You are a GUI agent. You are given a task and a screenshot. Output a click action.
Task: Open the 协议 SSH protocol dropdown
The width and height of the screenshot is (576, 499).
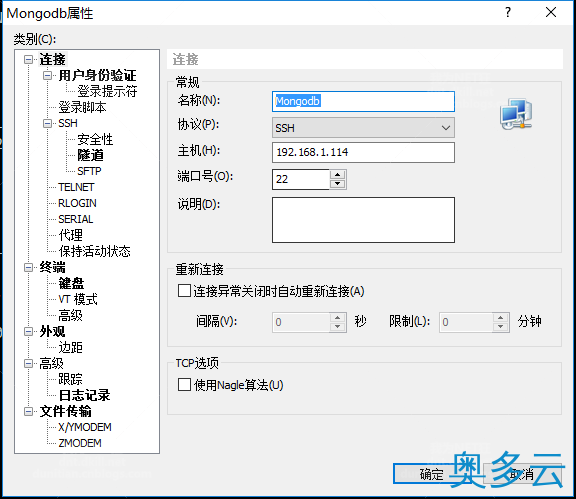[363, 128]
